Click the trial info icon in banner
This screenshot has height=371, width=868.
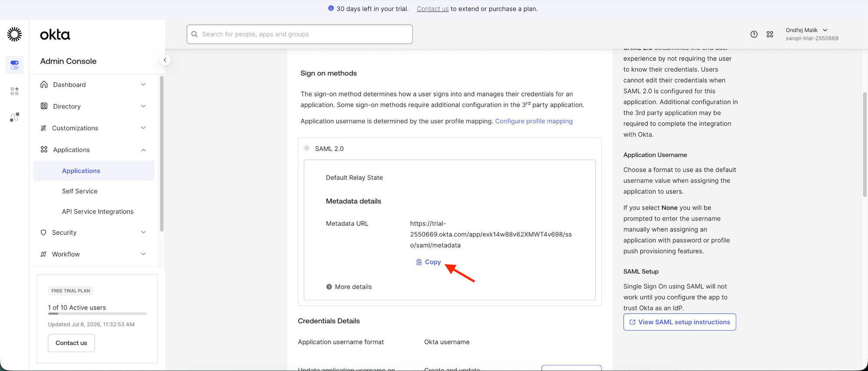click(x=331, y=8)
